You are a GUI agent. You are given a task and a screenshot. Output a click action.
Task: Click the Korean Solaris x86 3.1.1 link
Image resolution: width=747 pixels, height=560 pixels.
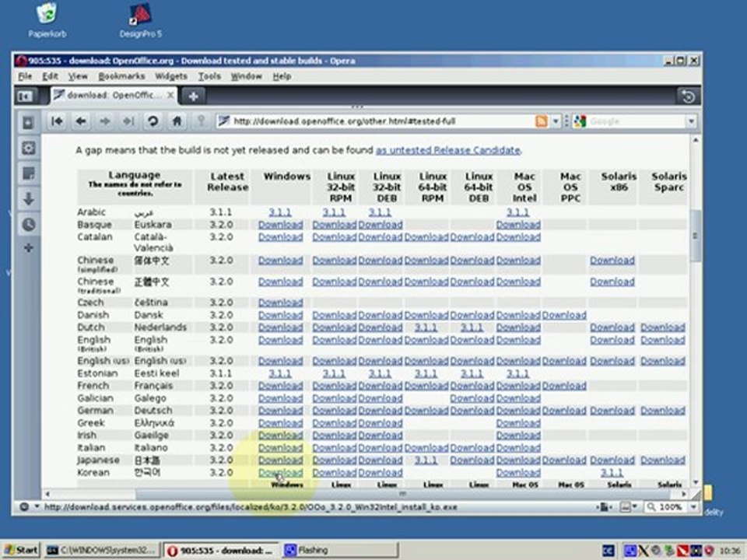[612, 473]
